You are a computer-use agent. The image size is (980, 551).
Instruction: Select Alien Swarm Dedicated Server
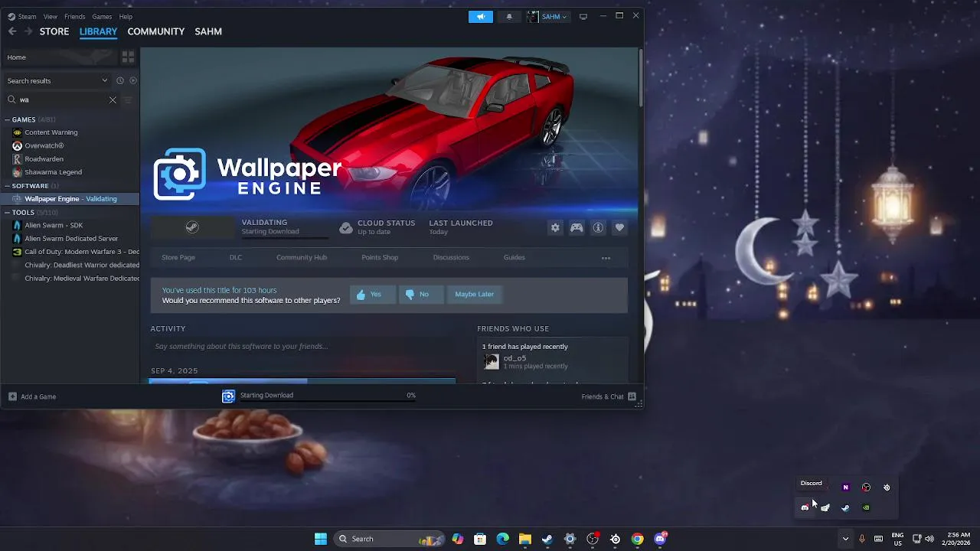70,239
